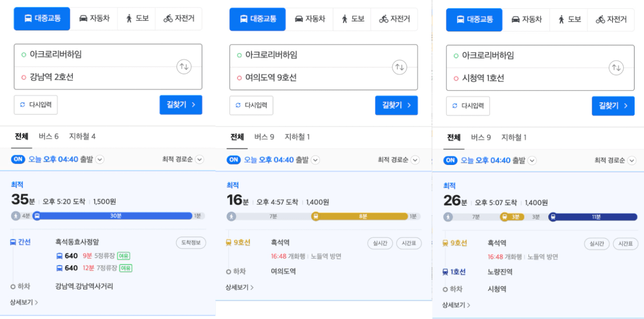This screenshot has width=644, height=319.
Task: Toggle the ON departure switch in the 여의도역 panel
Action: (234, 159)
